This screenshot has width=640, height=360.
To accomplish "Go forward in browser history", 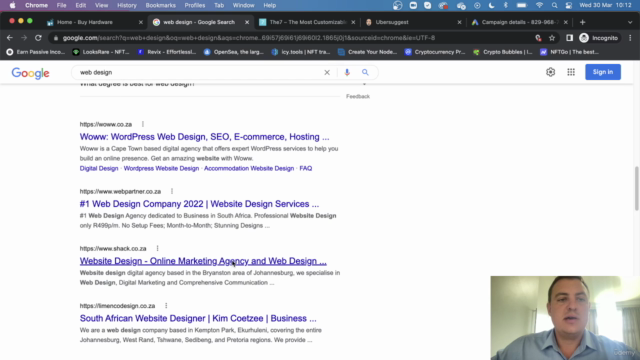I will (x=24, y=38).
